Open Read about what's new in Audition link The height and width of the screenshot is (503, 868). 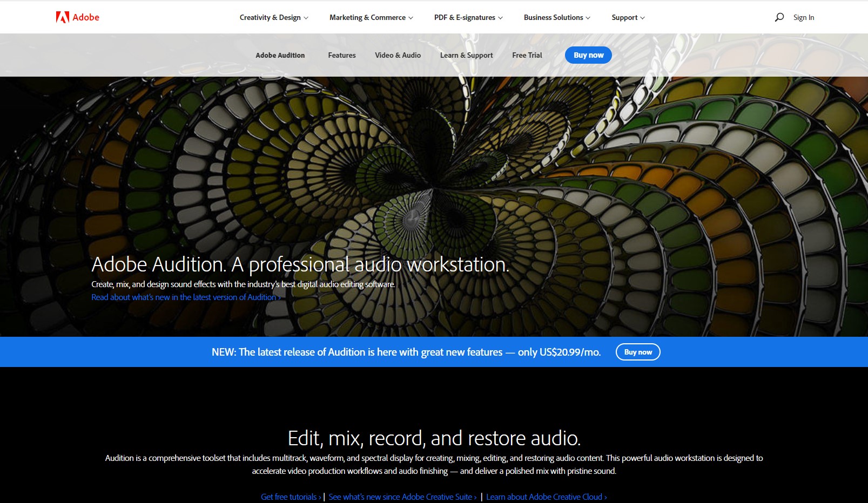coord(186,297)
